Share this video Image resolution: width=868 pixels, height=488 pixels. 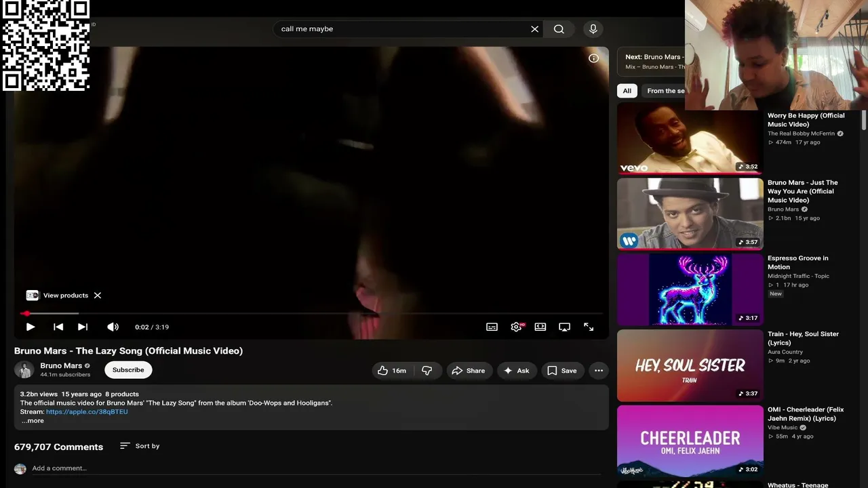point(469,371)
